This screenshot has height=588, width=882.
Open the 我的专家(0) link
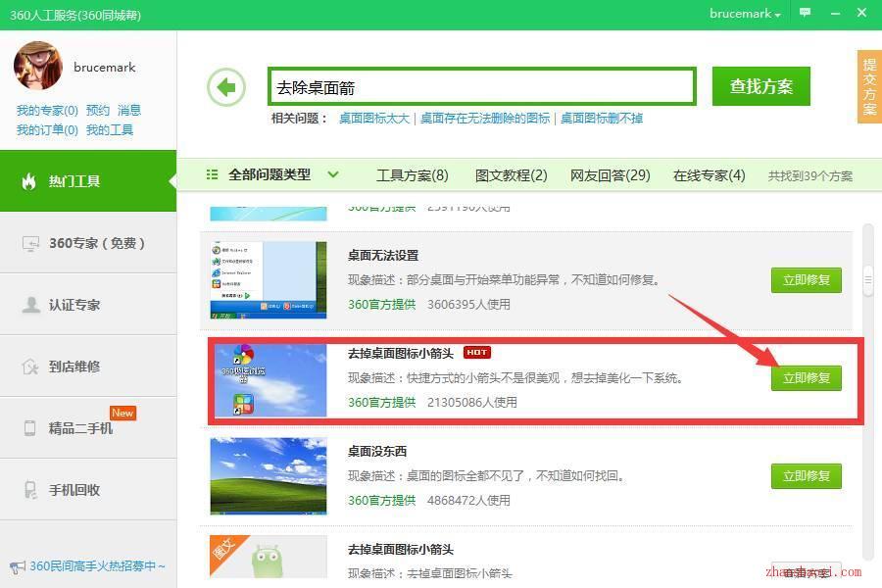coord(47,111)
